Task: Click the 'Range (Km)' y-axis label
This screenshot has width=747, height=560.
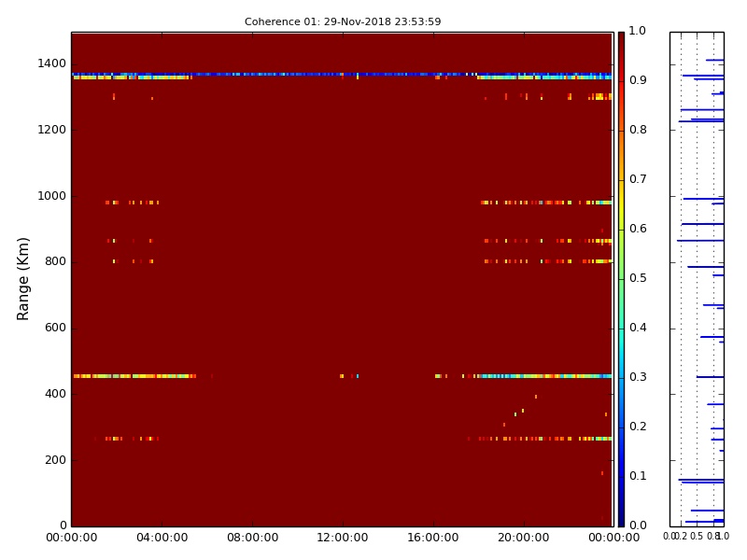Action: [x=22, y=279]
